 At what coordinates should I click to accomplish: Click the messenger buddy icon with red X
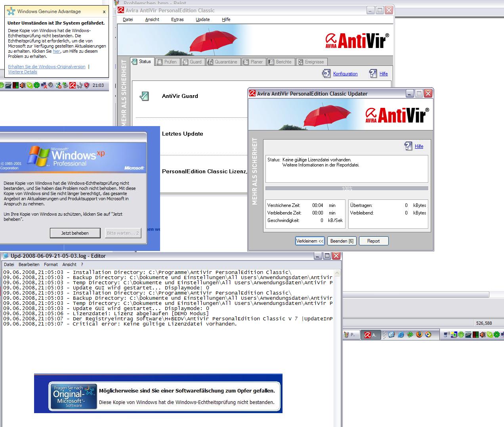click(x=58, y=85)
